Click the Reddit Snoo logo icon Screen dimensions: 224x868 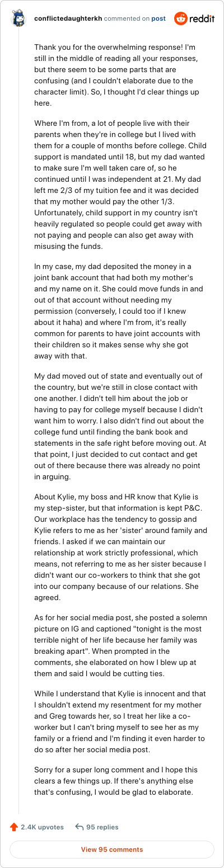[x=181, y=18]
